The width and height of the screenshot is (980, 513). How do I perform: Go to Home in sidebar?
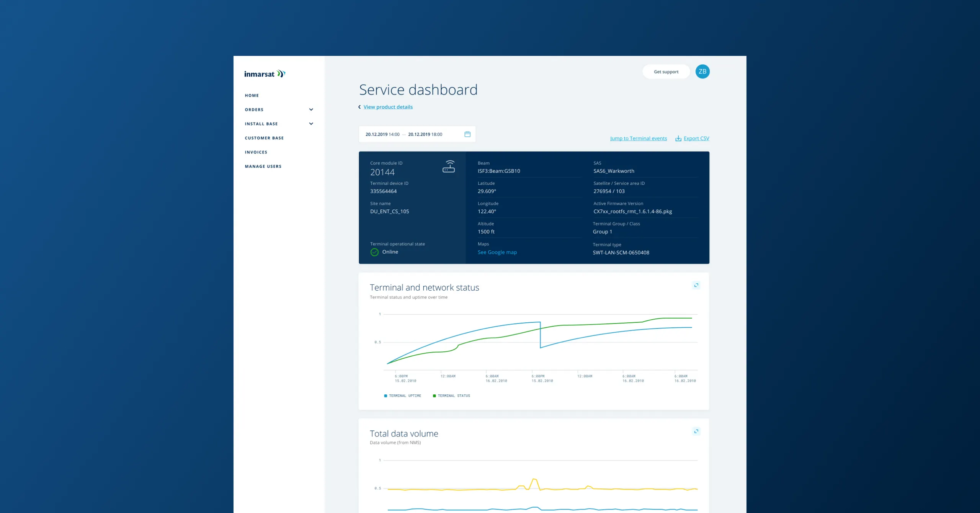tap(252, 96)
